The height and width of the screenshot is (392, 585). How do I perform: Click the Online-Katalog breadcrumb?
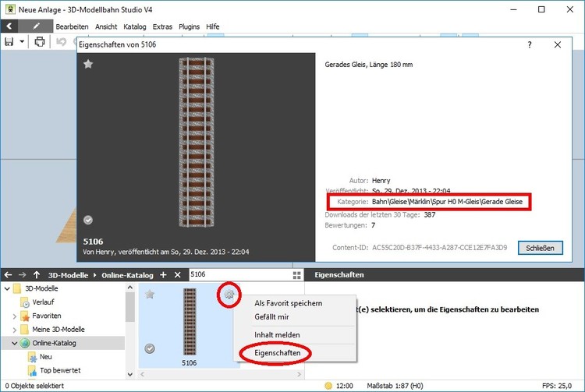point(127,275)
